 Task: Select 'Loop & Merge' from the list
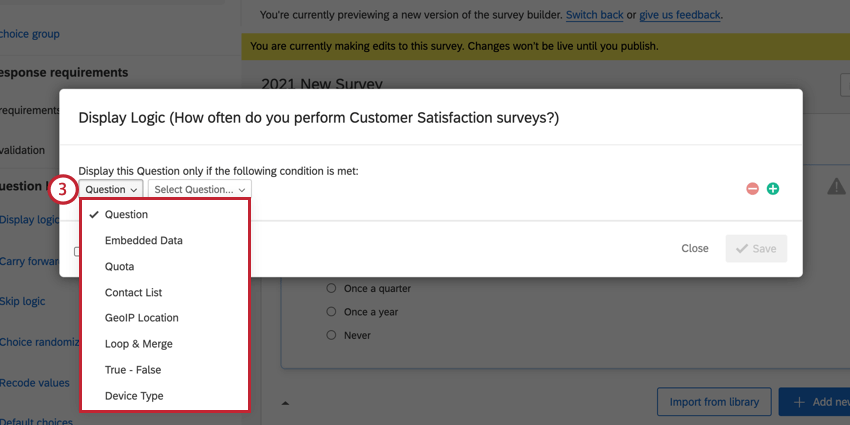click(x=138, y=344)
